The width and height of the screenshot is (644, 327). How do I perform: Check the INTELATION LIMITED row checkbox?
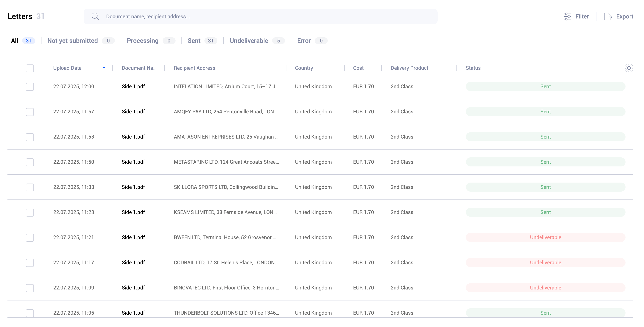coord(30,87)
